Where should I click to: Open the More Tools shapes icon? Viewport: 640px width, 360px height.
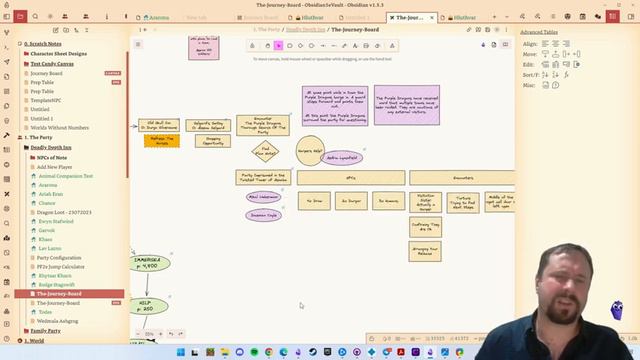[x=392, y=46]
